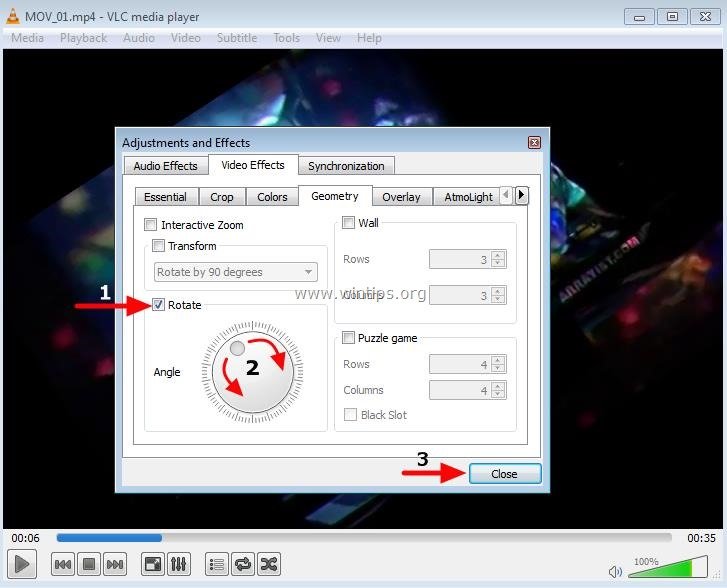Screen dimensions: 727x588
Task: Open the AtmoLight tab
Action: 468,197
